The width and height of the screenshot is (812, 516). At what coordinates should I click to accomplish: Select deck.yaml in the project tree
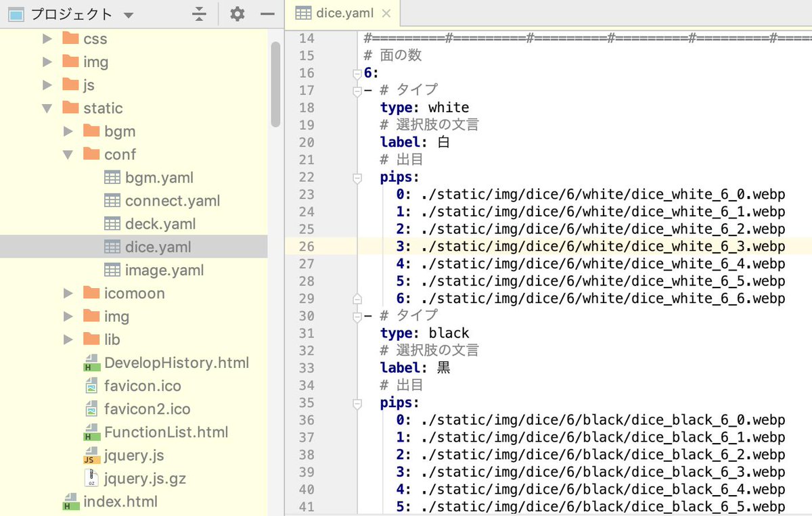click(160, 224)
